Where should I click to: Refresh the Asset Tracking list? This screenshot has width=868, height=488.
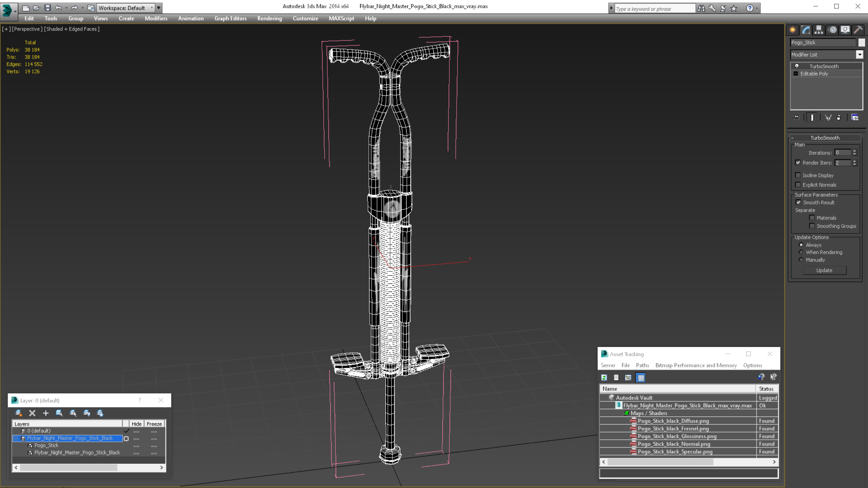[604, 377]
